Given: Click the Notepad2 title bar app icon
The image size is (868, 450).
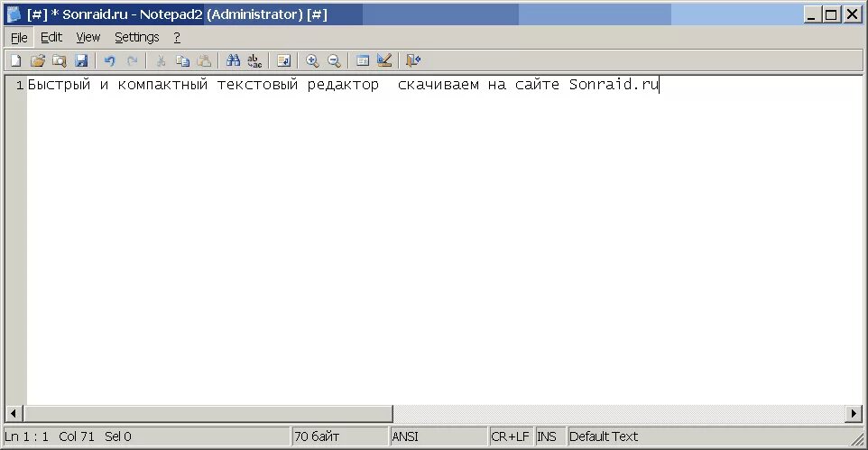Looking at the screenshot, I should click(14, 14).
